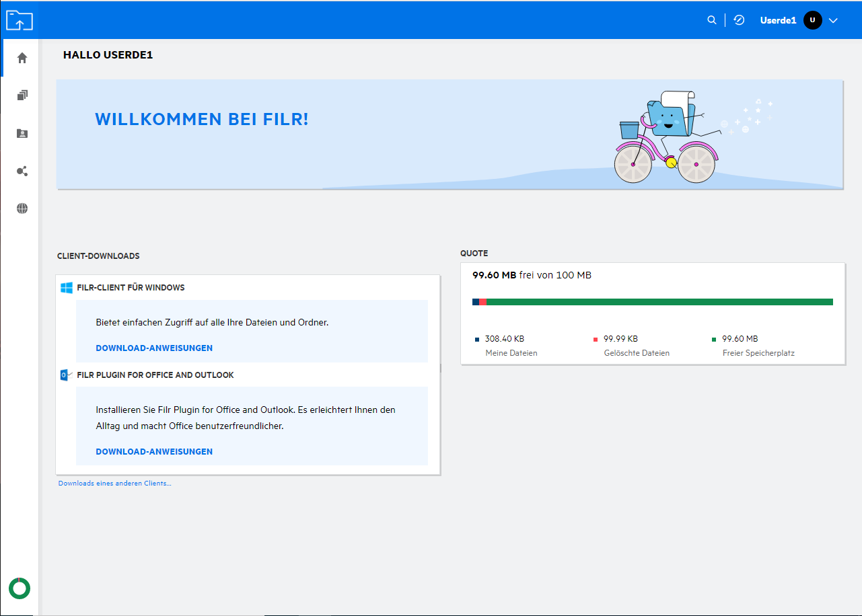The width and height of the screenshot is (862, 616).
Task: Click the black user avatar circle
Action: (812, 20)
